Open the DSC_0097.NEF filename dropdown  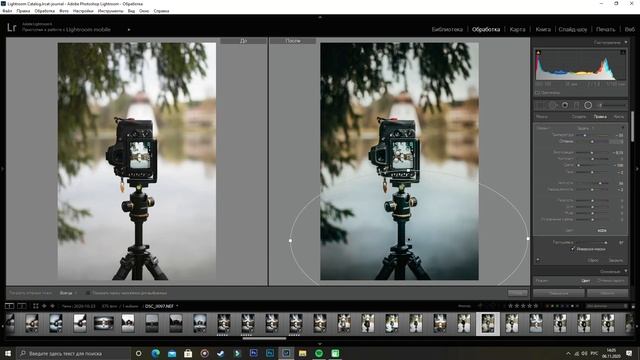(162, 306)
